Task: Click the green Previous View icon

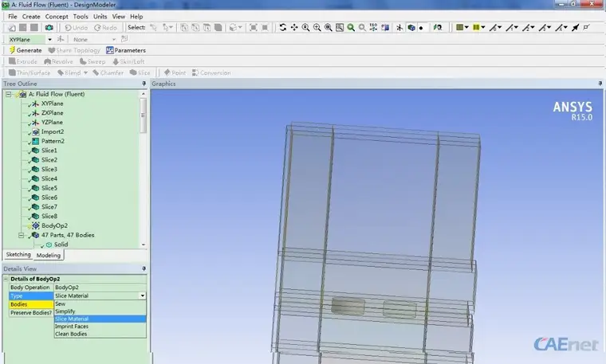Action: click(x=351, y=27)
